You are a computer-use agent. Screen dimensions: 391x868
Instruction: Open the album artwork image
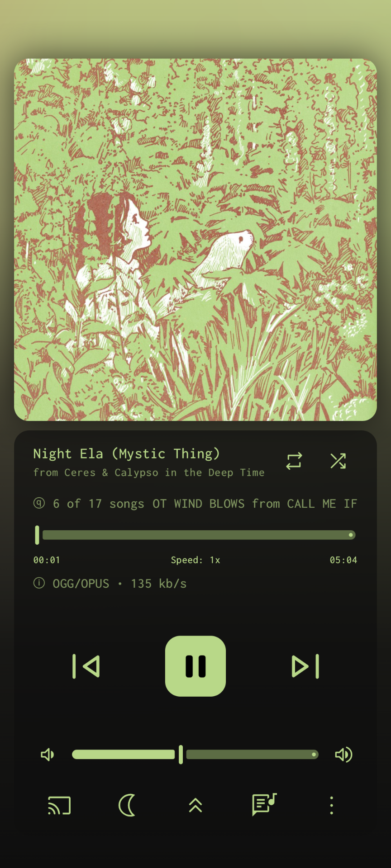click(x=195, y=240)
